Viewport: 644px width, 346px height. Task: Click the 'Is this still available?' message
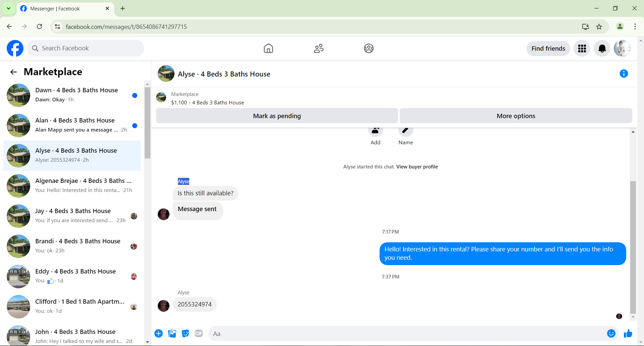click(x=205, y=193)
